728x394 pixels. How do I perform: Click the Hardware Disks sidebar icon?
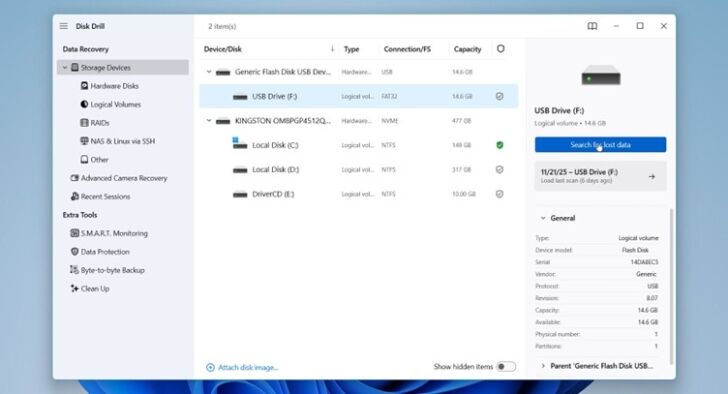click(x=84, y=85)
